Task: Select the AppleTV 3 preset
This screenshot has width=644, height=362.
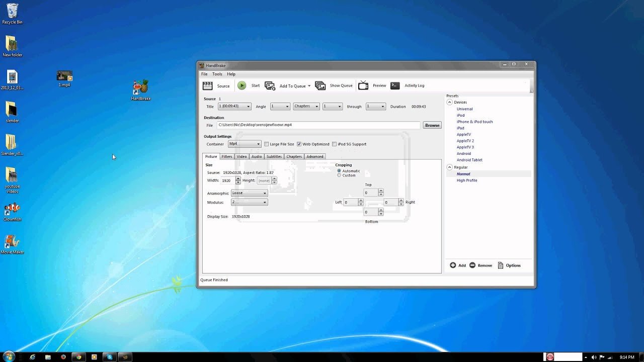Action: (465, 147)
